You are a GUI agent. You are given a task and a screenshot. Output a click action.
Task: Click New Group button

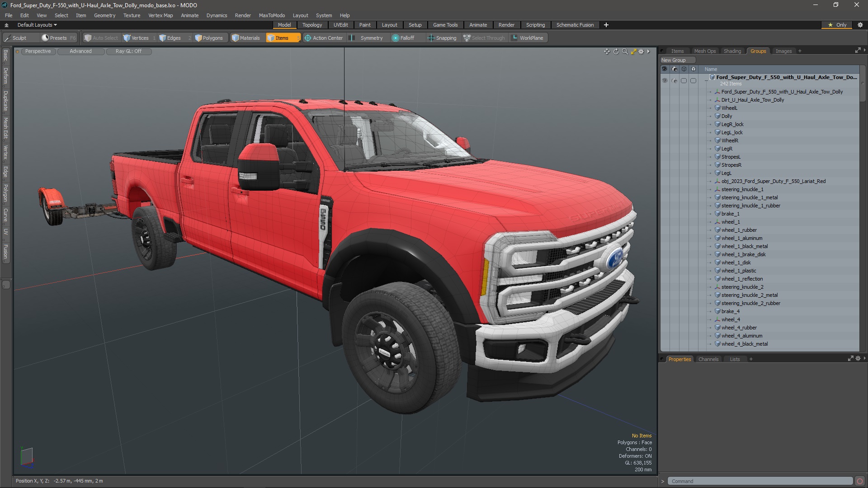[677, 60]
